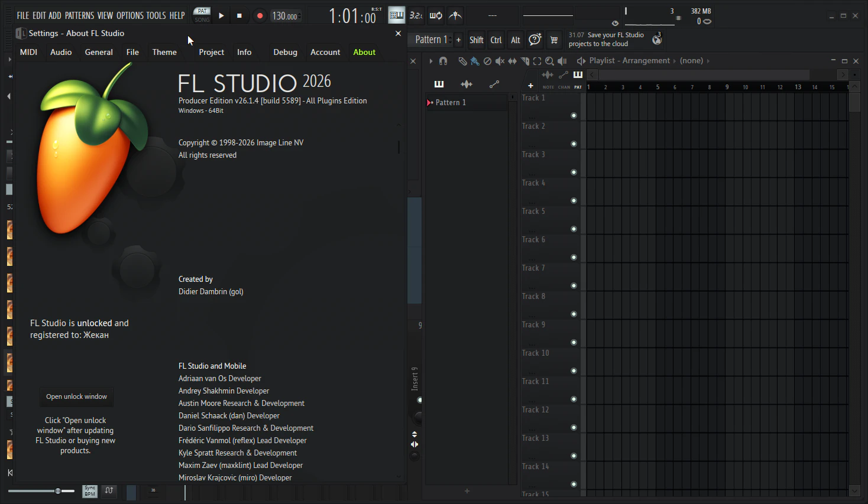The height and width of the screenshot is (504, 868).
Task: Switch to the MIDI settings tab
Action: 28,52
